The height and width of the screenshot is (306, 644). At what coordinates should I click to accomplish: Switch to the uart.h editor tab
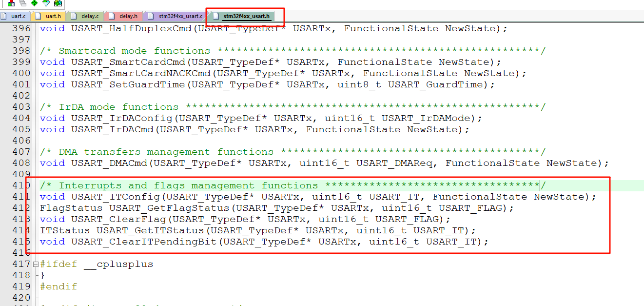click(48, 16)
